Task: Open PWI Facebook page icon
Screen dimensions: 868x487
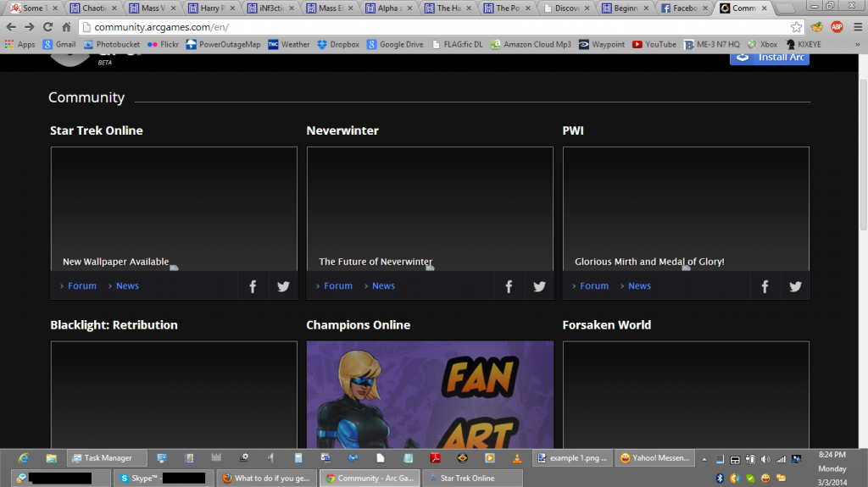Action: click(x=765, y=286)
